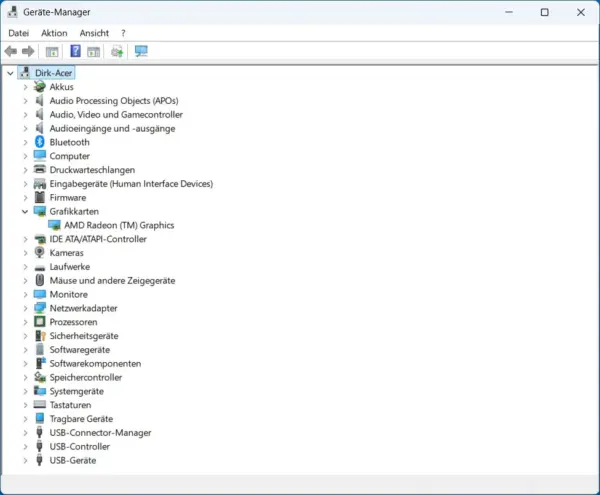Image resolution: width=600 pixels, height=495 pixels.
Task: Click the Bluetooth symbol icon
Action: pyautogui.click(x=39, y=142)
